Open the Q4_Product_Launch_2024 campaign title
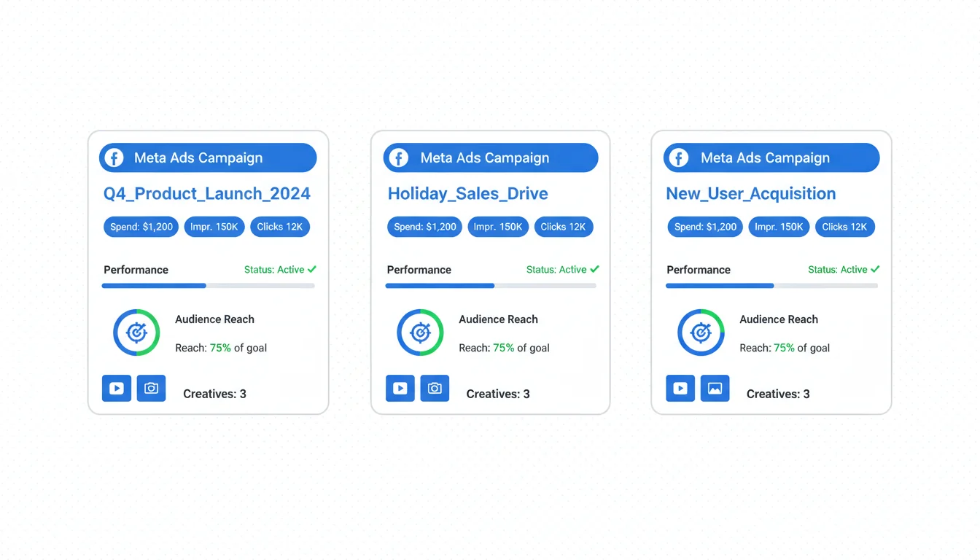 pyautogui.click(x=207, y=194)
